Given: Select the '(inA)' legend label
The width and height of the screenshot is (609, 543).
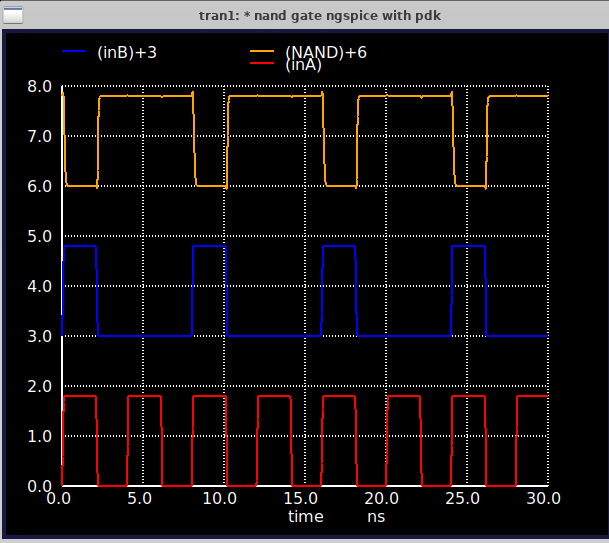Looking at the screenshot, I should (305, 65).
